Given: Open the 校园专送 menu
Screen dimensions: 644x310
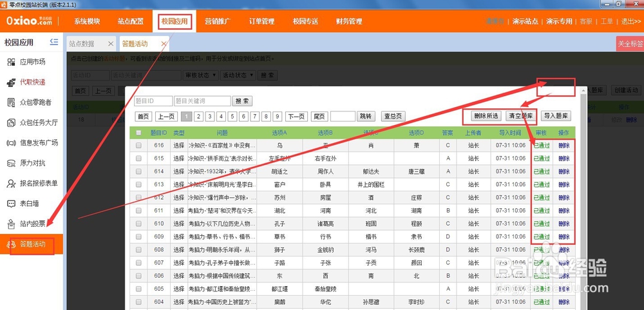Looking at the screenshot, I should (x=305, y=21).
